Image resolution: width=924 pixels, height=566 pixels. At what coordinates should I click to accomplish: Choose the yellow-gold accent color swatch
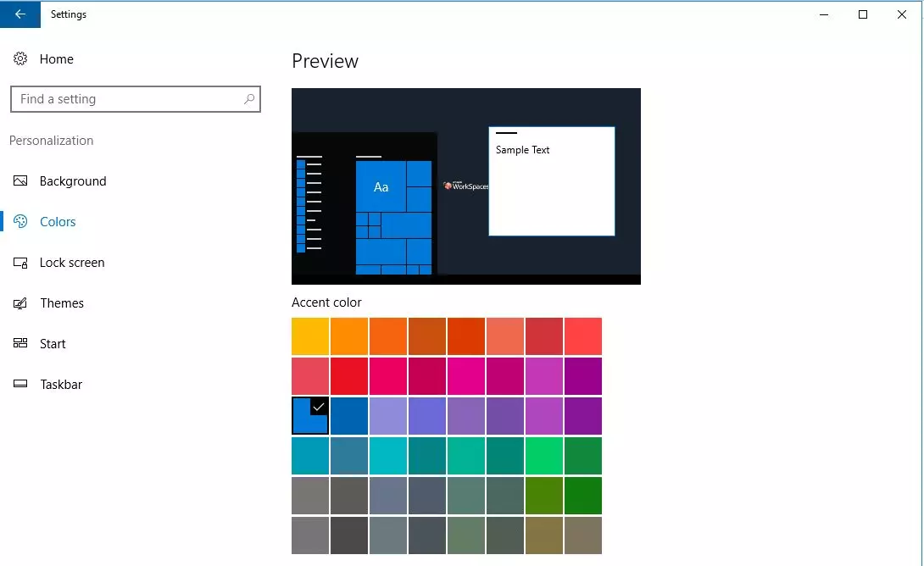pos(310,336)
